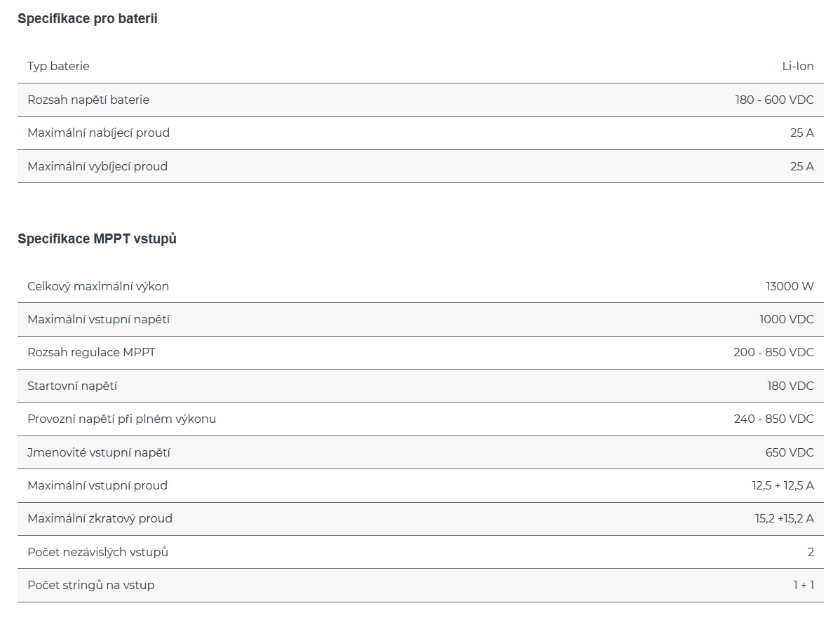Click the "Maximální zkratový proud" label

(100, 519)
